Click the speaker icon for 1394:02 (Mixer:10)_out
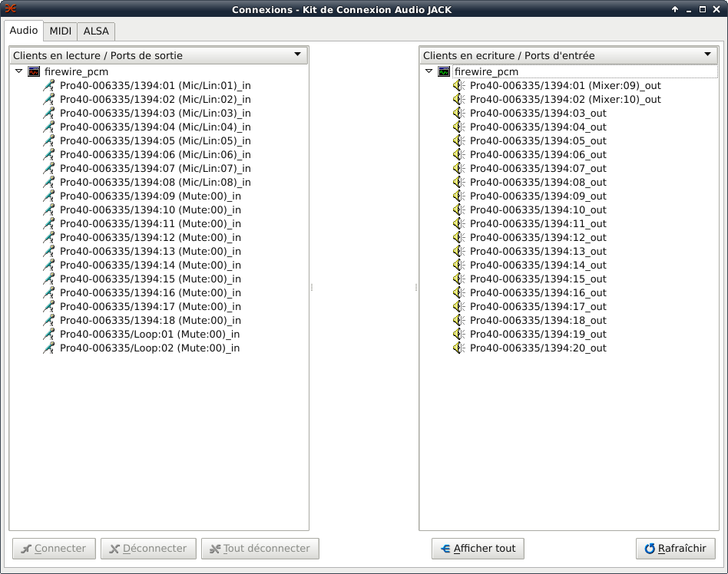This screenshot has height=574, width=728. [x=458, y=99]
